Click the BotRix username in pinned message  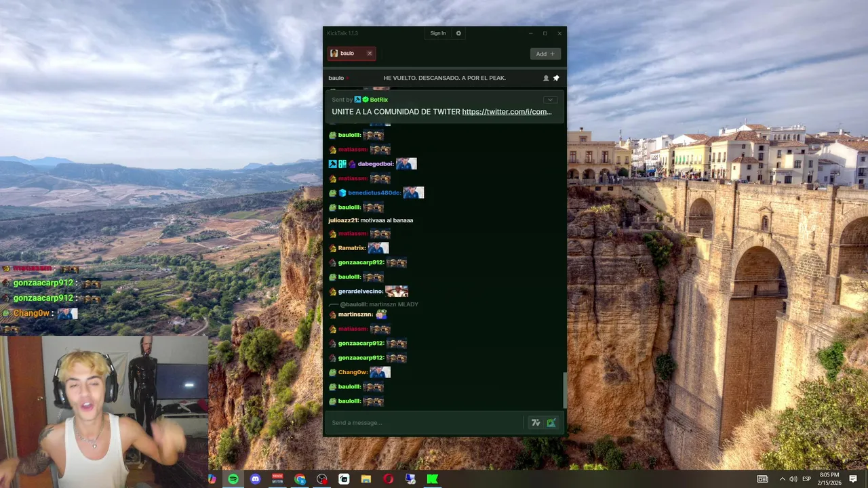pyautogui.click(x=379, y=100)
